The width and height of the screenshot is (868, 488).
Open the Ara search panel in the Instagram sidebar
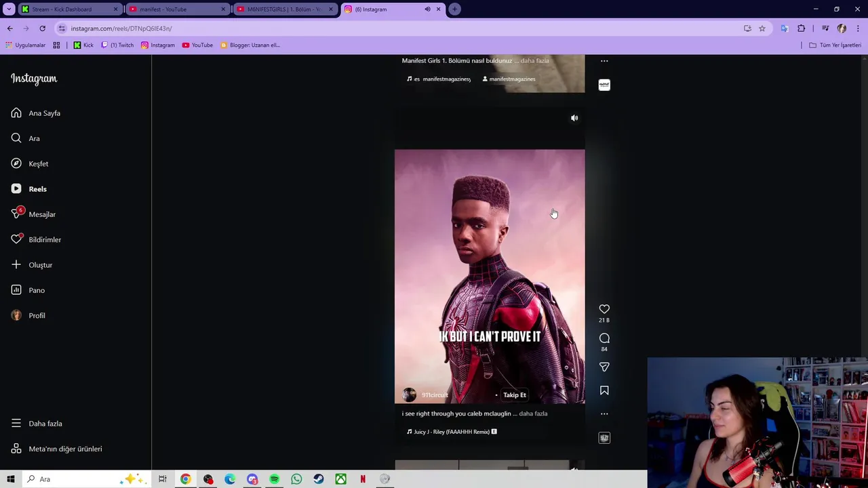pos(26,138)
